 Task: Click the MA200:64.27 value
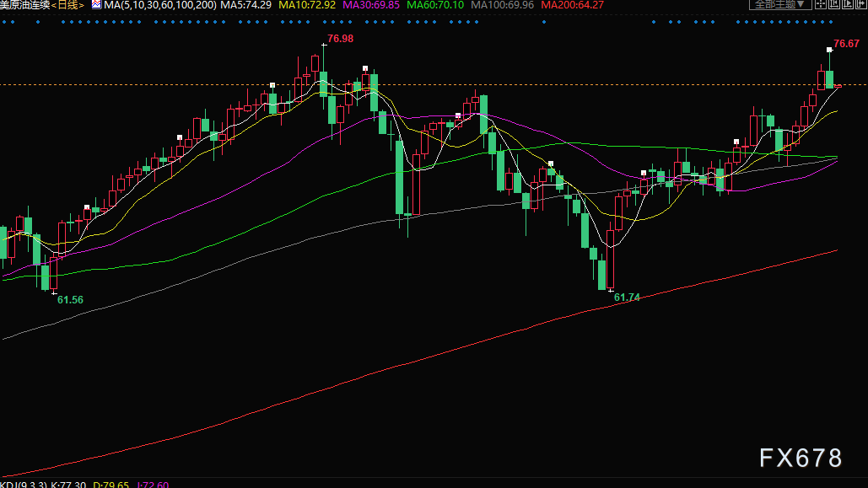(x=572, y=4)
